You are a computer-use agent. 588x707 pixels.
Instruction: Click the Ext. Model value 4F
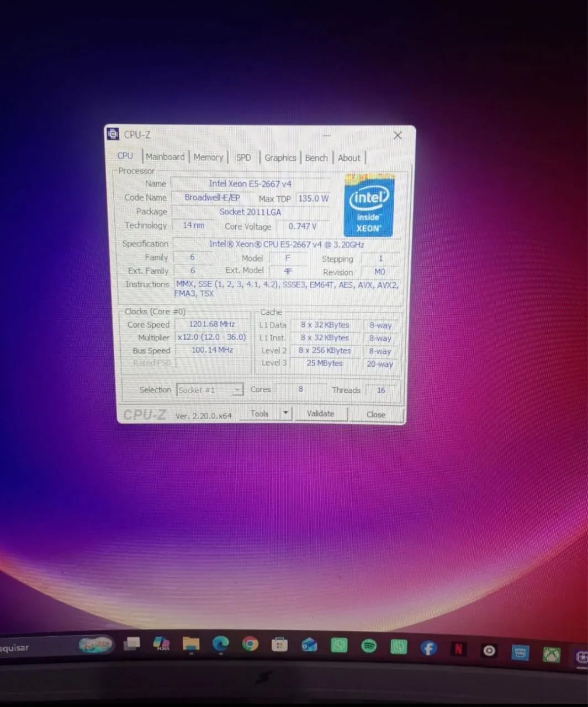(x=288, y=271)
